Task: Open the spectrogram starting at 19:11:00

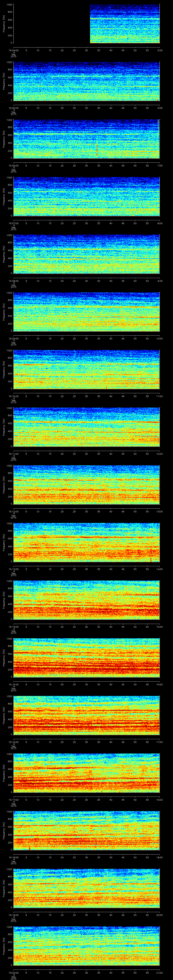Action: coord(87,427)
